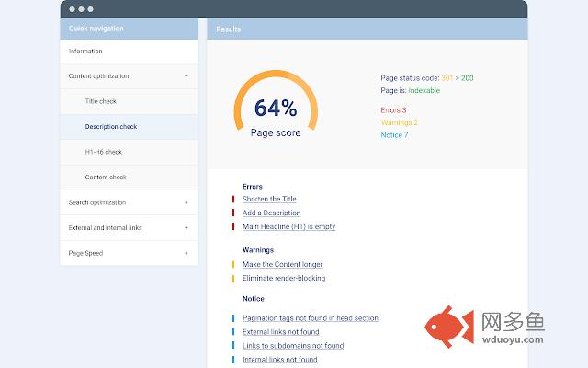
Task: Click the third window control dot
Action: (x=91, y=9)
